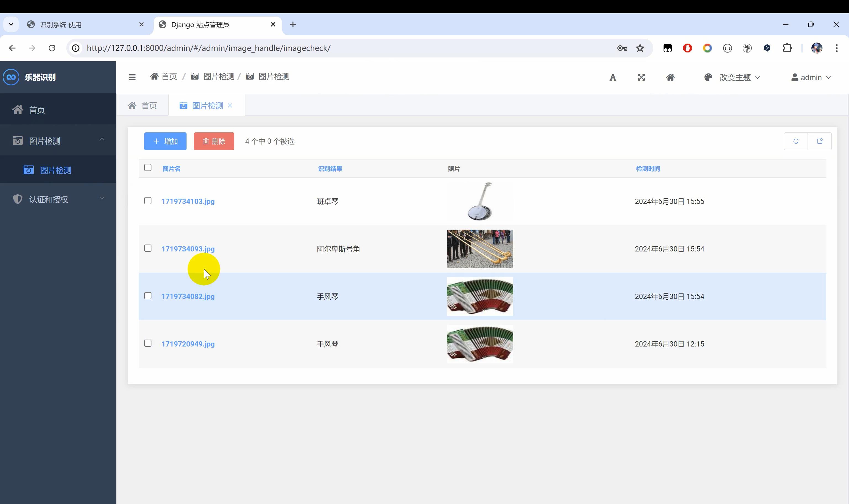849x504 pixels.
Task: Open the 1719734093.jpg record link
Action: coord(188,249)
